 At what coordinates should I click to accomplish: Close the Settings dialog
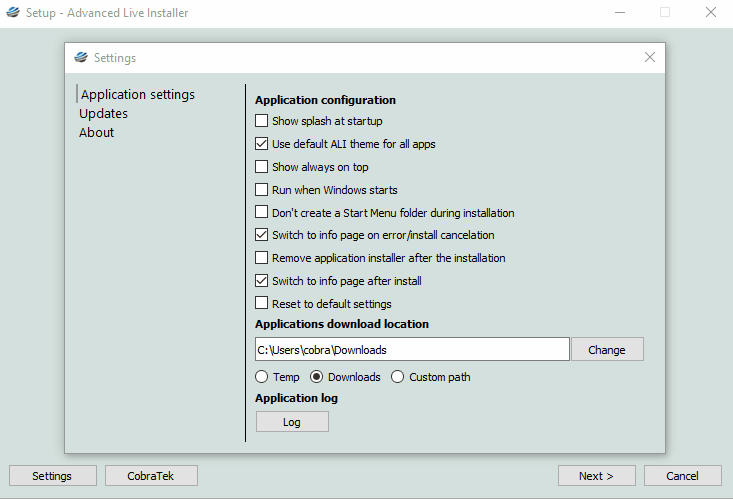point(650,57)
